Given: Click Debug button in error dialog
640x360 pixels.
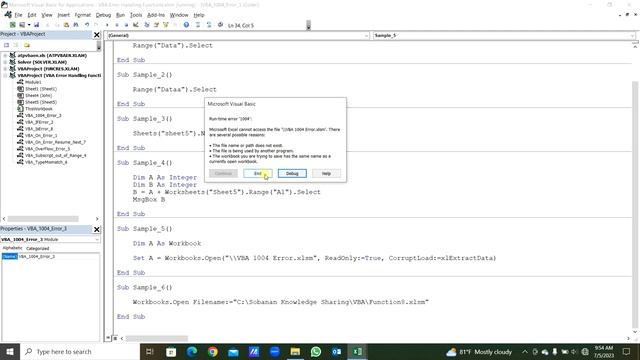Looking at the screenshot, I should coord(292,173).
